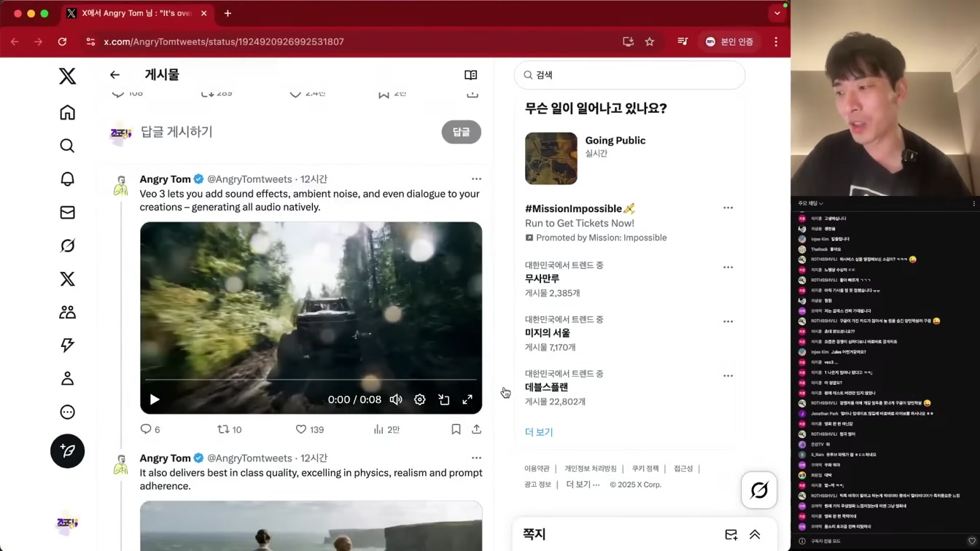The width and height of the screenshot is (980, 551).
Task: Open more options for 'best in class' tweet
Action: click(476, 458)
